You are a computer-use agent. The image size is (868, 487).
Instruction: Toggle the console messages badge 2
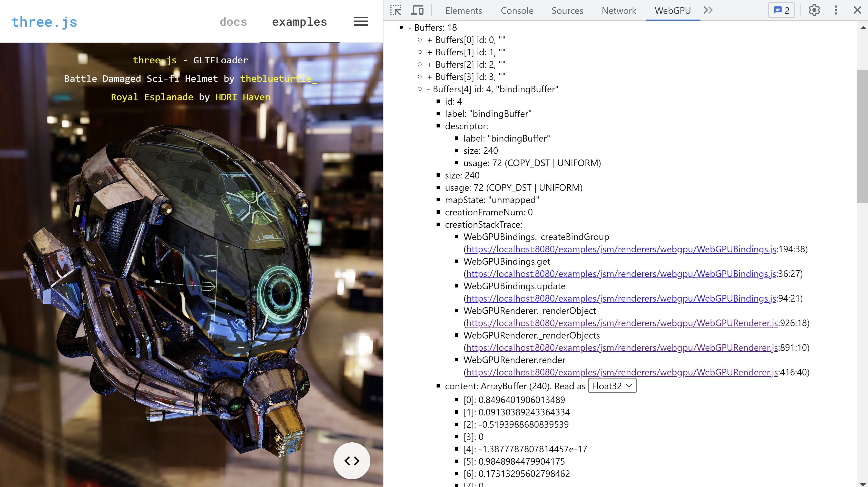pos(782,10)
